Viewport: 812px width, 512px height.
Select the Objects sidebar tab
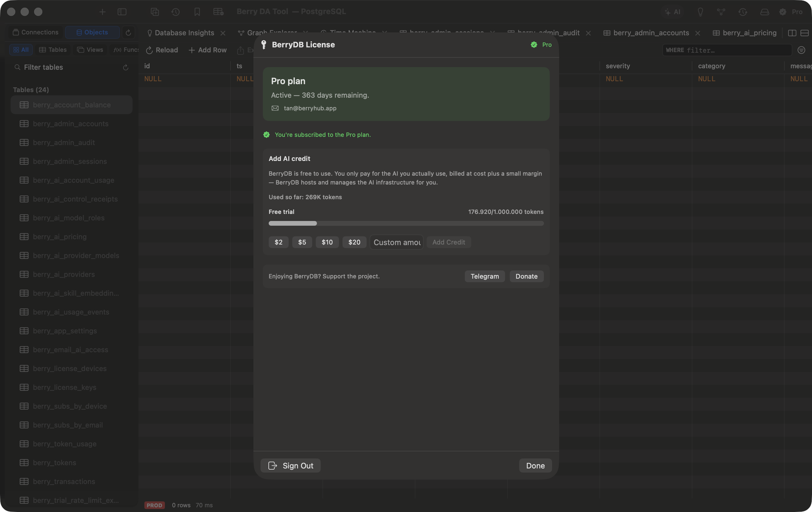(92, 32)
